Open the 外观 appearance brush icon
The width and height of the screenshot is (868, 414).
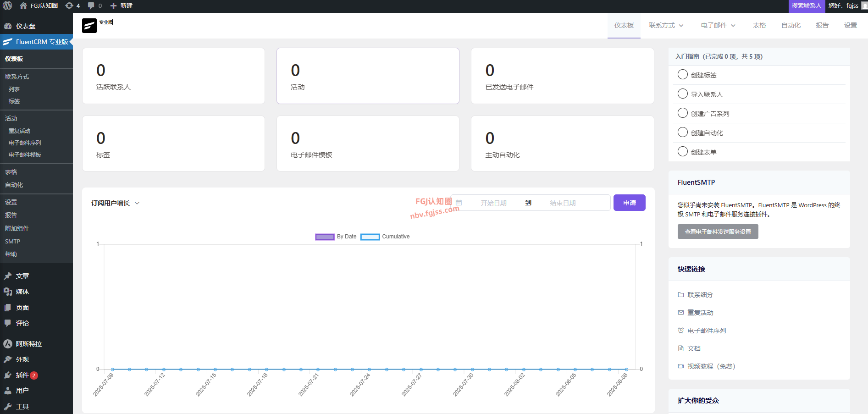pyautogui.click(x=8, y=359)
